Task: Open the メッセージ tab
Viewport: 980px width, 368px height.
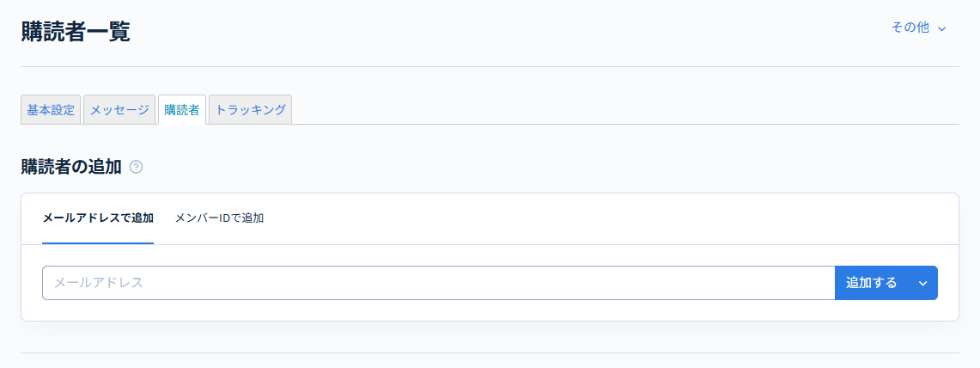Action: (x=119, y=110)
